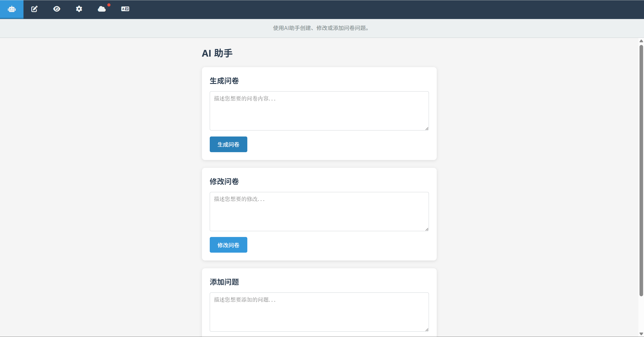Click the scrollbar up arrow
The height and width of the screenshot is (337, 644).
point(641,41)
